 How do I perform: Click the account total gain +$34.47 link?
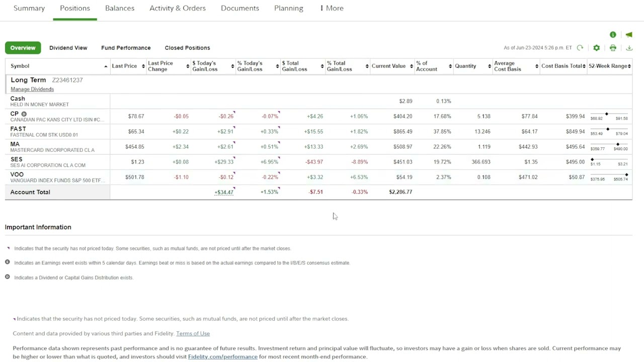(x=224, y=192)
